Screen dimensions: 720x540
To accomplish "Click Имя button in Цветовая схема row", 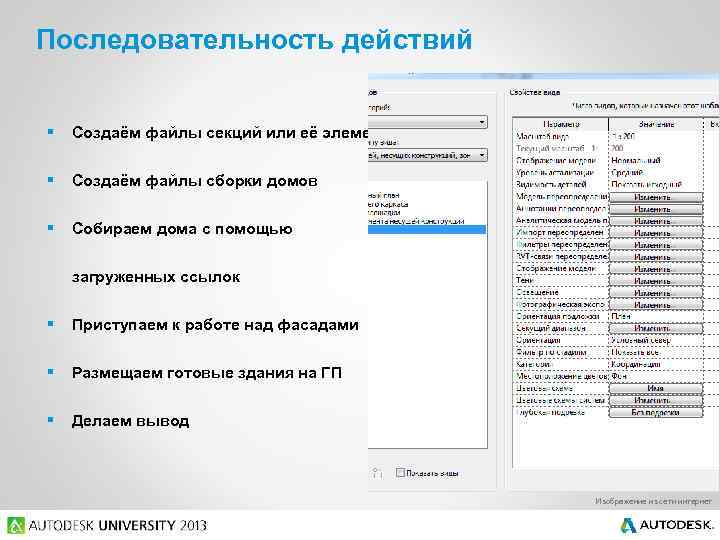I will tap(656, 388).
